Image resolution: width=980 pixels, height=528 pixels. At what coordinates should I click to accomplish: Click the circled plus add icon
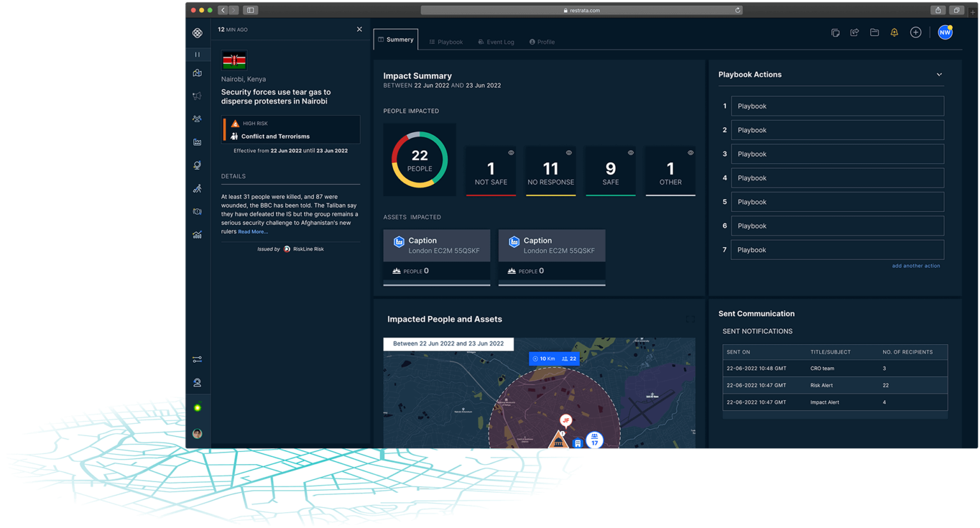[916, 33]
